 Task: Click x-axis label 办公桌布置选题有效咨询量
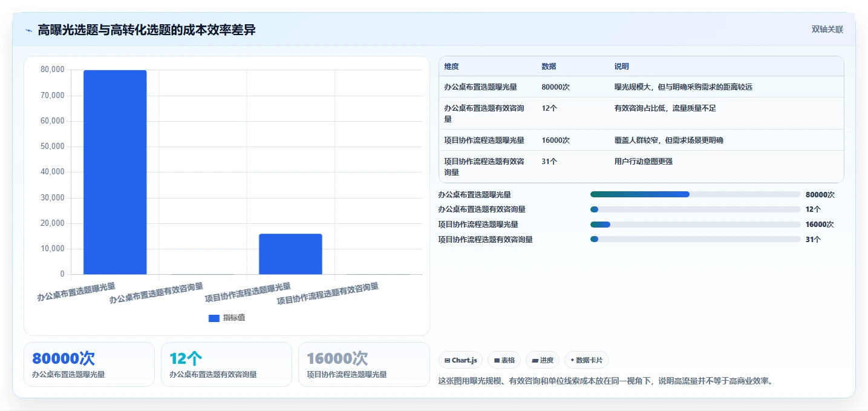[156, 292]
